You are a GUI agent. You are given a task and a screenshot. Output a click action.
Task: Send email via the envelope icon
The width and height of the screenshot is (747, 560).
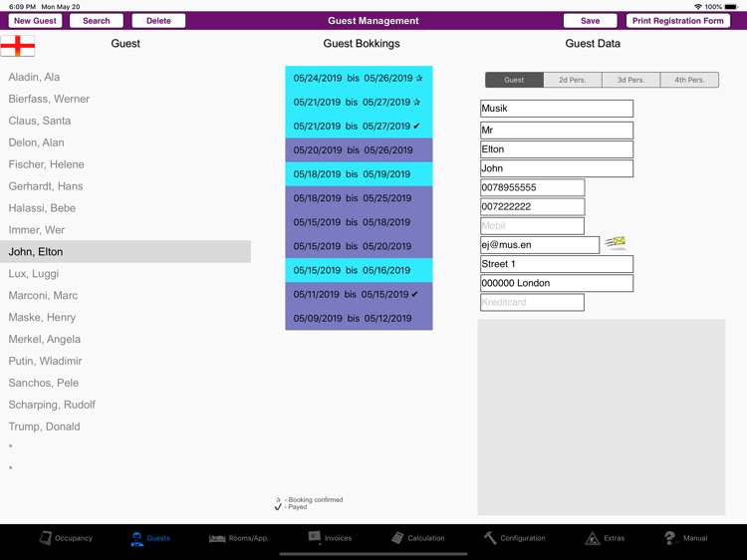tap(616, 243)
